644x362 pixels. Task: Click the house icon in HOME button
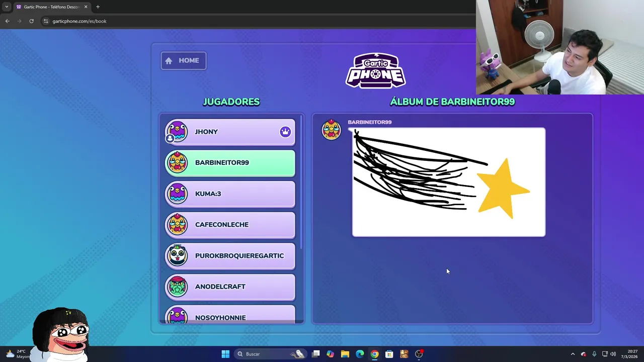point(169,61)
